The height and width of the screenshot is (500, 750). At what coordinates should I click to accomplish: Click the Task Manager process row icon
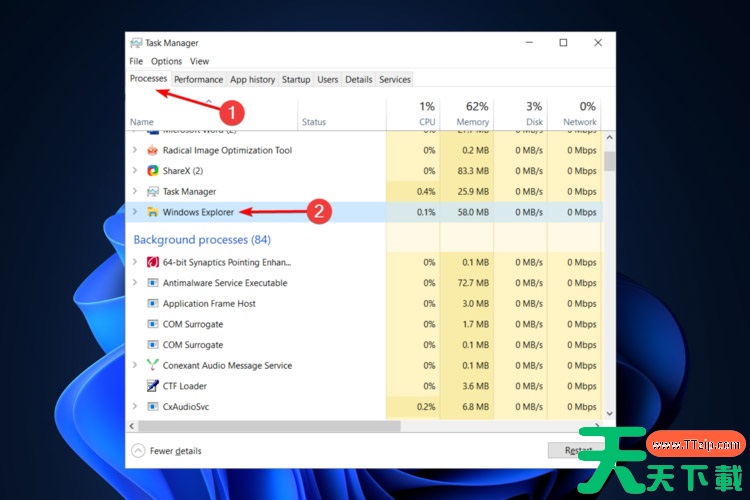pyautogui.click(x=153, y=191)
